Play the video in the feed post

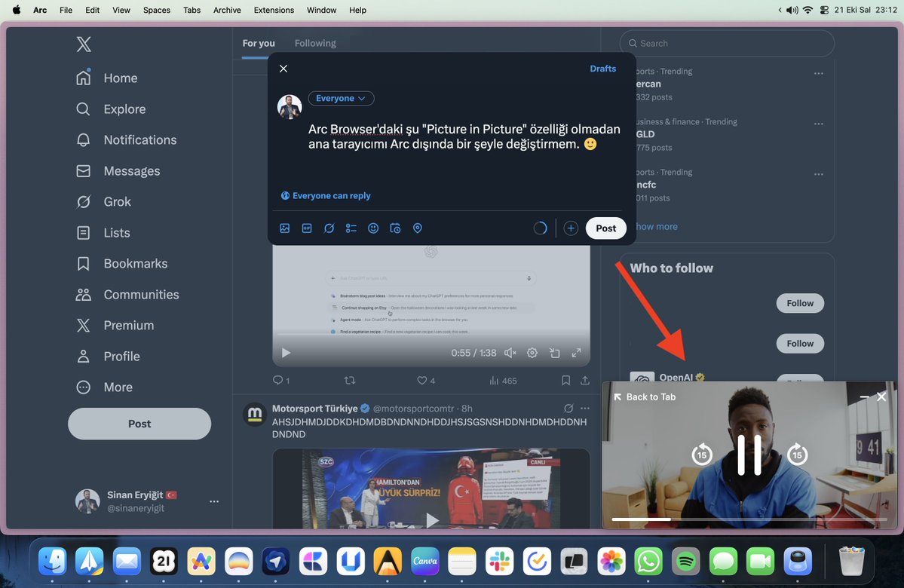286,353
